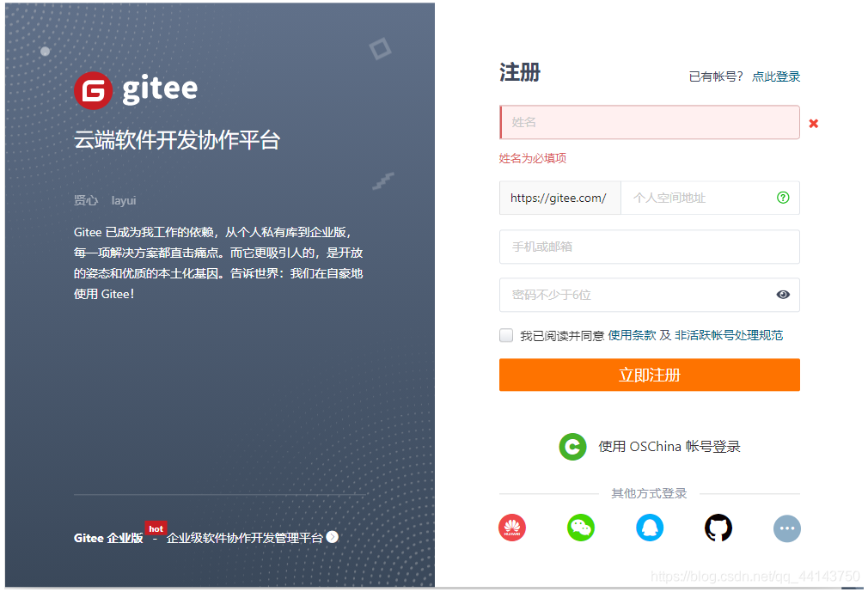The height and width of the screenshot is (592, 868).
Task: Click the 点此登录 link
Action: tap(775, 76)
